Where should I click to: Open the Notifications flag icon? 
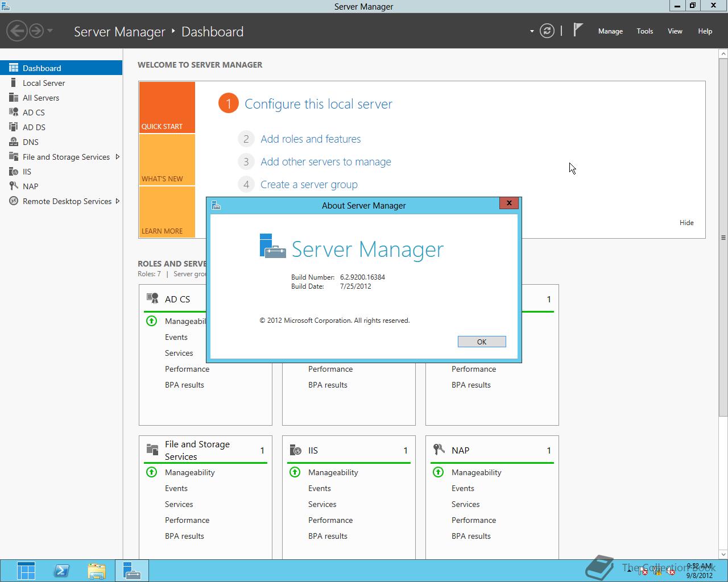click(578, 30)
